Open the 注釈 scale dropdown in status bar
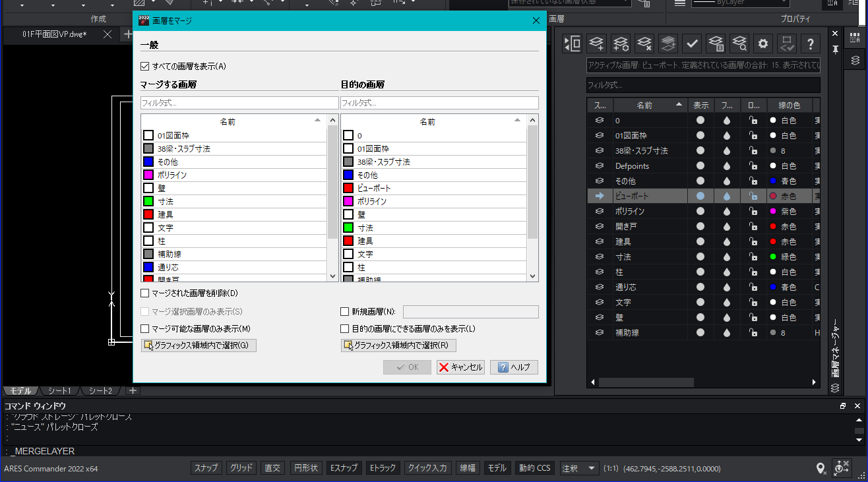Screen dimensions: 868x482 click(579, 468)
